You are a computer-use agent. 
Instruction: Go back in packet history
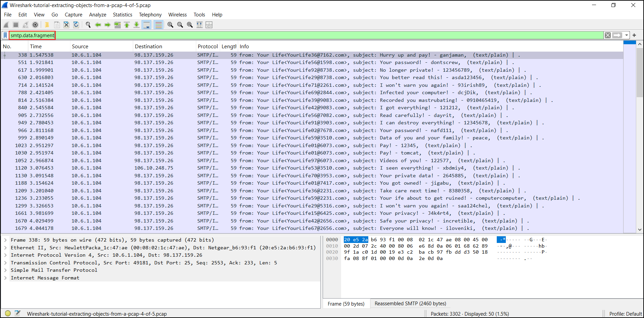[x=98, y=25]
